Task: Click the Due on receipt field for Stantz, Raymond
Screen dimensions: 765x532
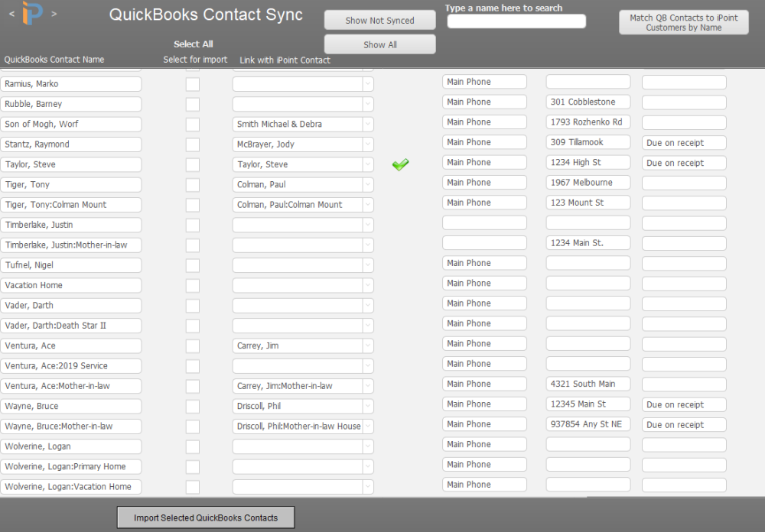Action: pos(683,142)
